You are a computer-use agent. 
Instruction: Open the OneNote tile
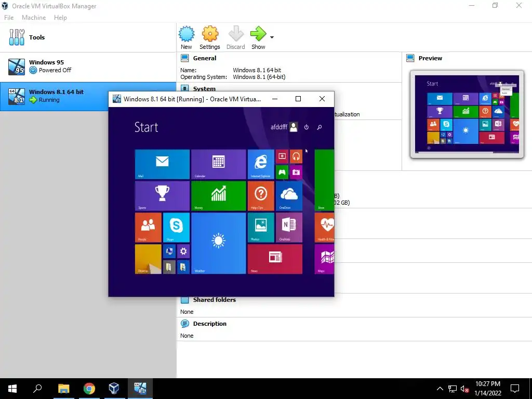(x=289, y=228)
